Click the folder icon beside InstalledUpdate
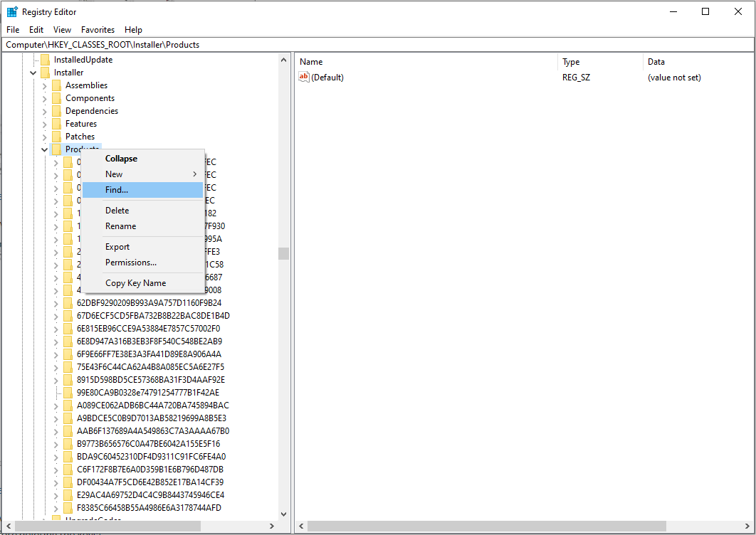 [46, 59]
